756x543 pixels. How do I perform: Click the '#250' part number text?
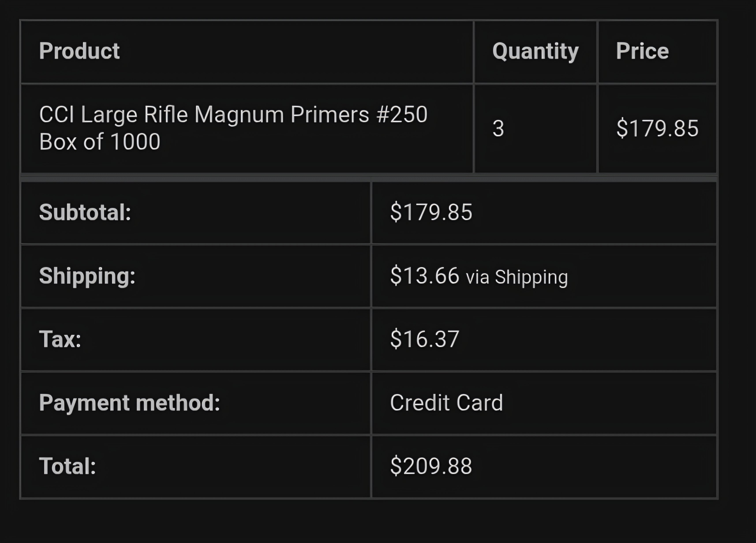(402, 115)
